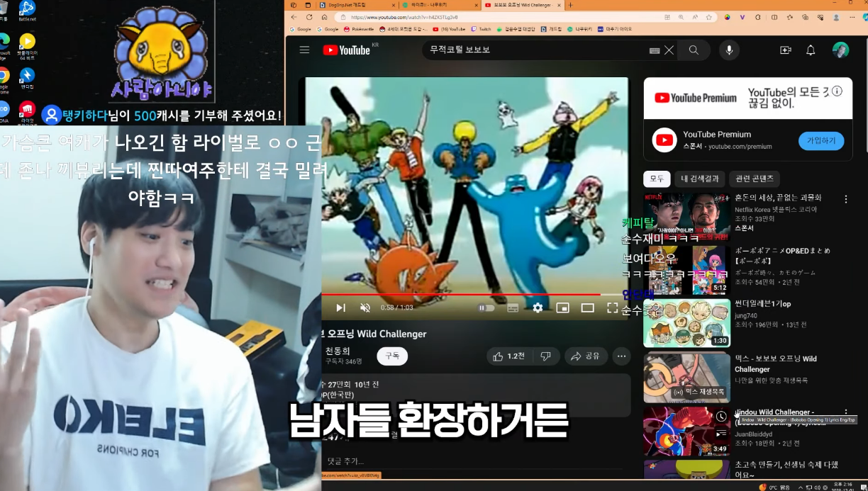Open the 나무위키 bookmark

click(x=579, y=29)
